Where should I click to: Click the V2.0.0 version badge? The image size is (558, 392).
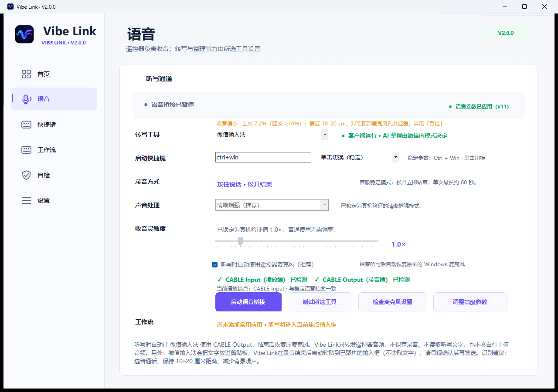[x=506, y=33]
